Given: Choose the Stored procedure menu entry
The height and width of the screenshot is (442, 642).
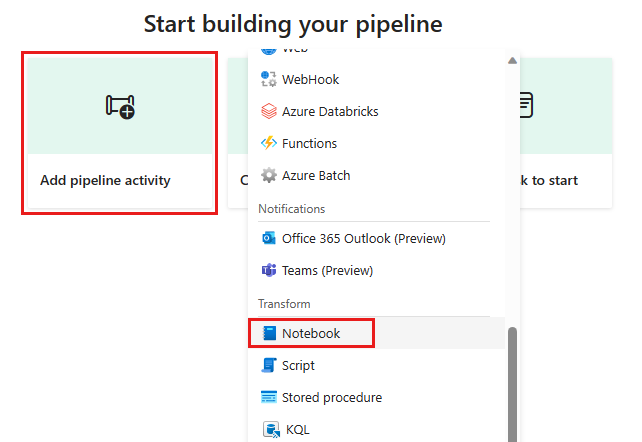Looking at the screenshot, I should click(x=332, y=397).
